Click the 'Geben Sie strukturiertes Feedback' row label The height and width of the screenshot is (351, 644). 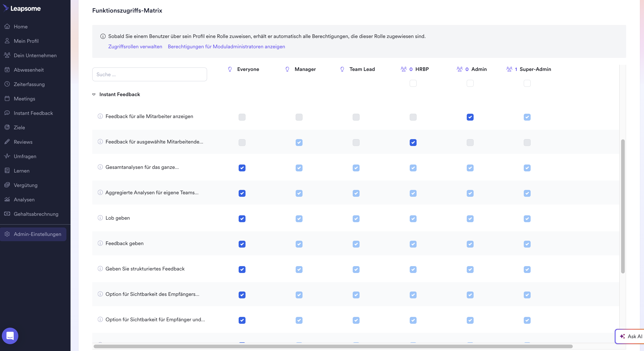coord(145,269)
